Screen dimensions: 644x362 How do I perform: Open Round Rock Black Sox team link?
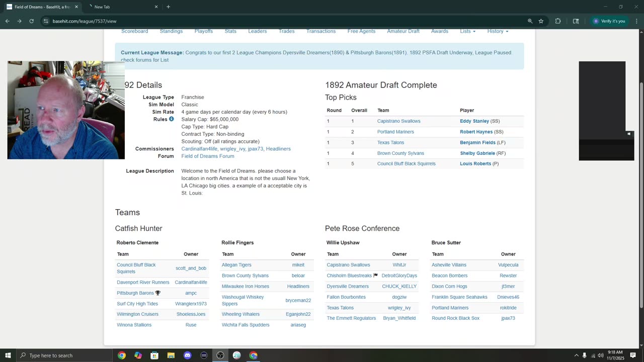pos(455,318)
